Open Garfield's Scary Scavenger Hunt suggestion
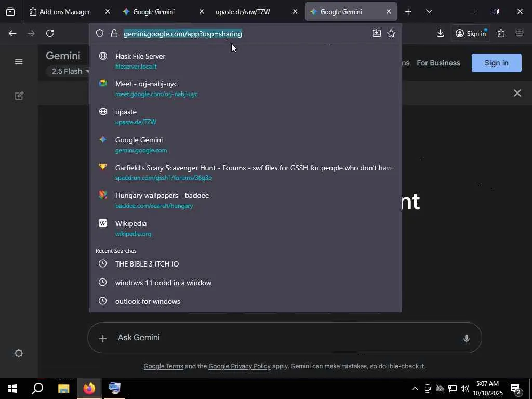The height and width of the screenshot is (399, 532). pos(245,172)
